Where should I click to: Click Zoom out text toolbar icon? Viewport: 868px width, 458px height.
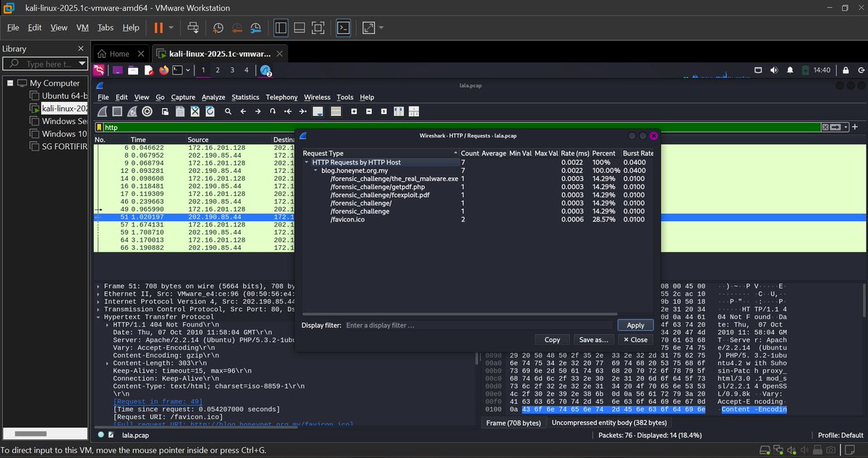(x=369, y=111)
